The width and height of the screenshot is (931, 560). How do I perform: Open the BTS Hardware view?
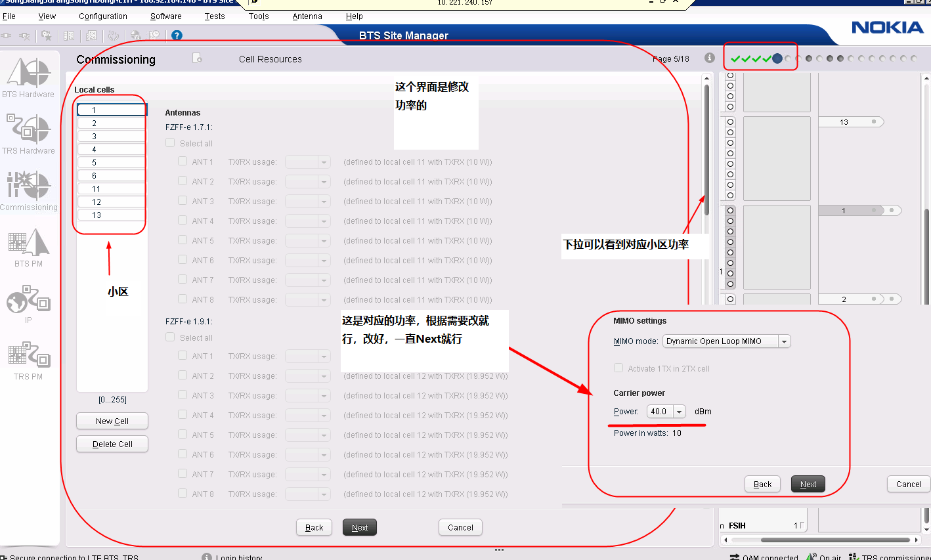(28, 78)
